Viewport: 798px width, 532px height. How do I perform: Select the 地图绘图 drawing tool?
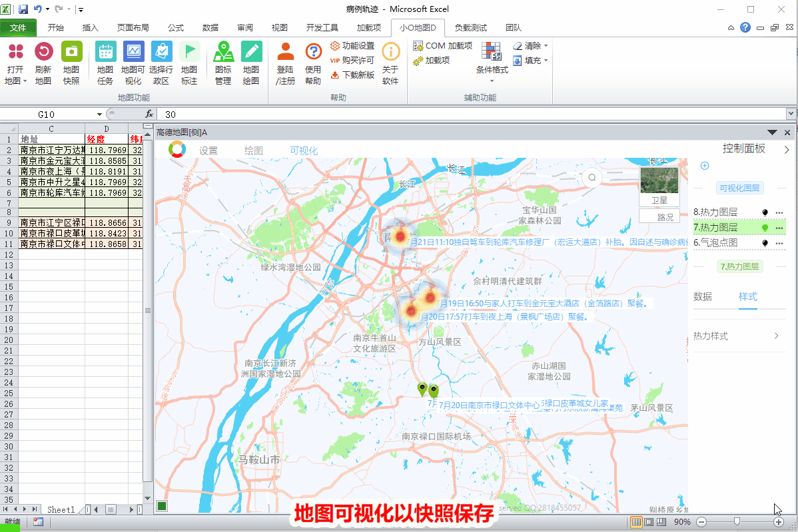tap(251, 63)
